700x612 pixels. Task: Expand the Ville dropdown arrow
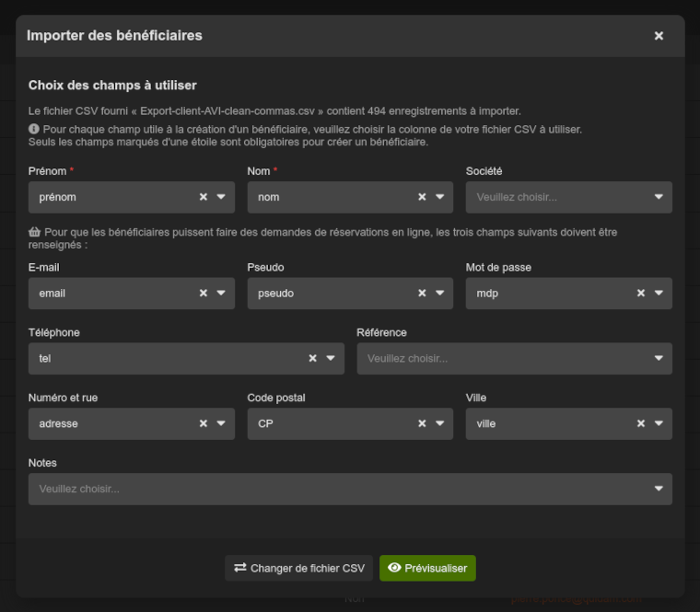click(659, 424)
